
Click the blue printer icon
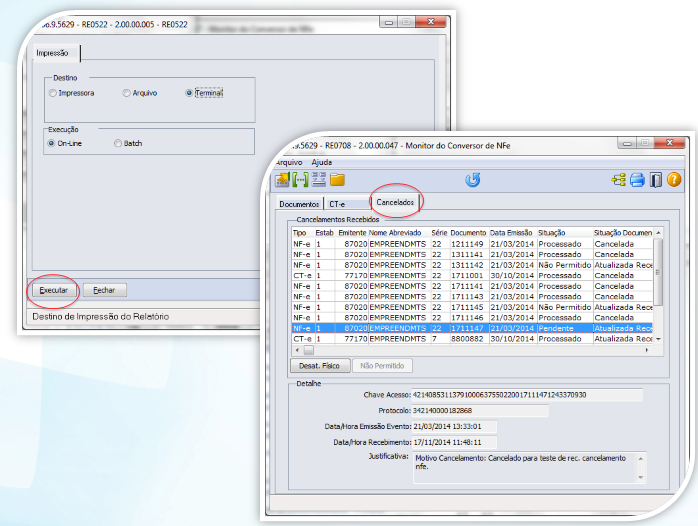(637, 180)
